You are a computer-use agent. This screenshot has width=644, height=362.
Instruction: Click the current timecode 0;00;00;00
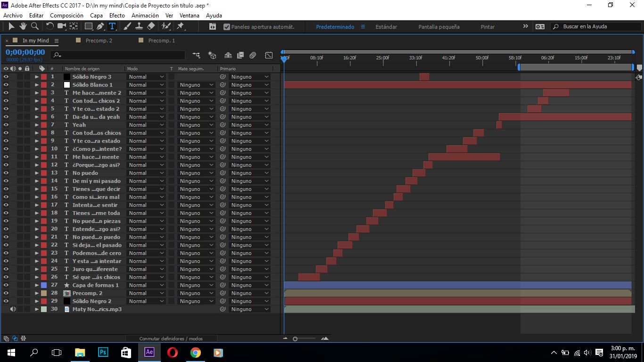(x=25, y=52)
